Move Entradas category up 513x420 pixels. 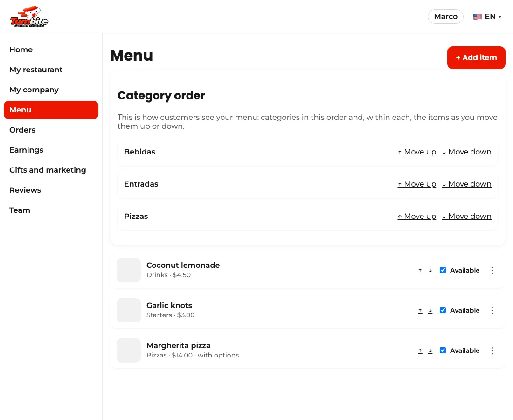(417, 184)
